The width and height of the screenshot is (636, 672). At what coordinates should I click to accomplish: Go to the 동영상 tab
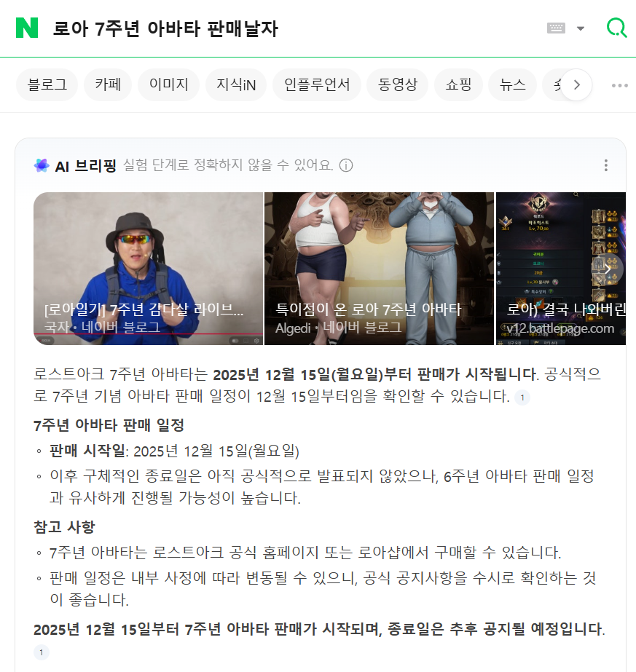click(x=398, y=85)
